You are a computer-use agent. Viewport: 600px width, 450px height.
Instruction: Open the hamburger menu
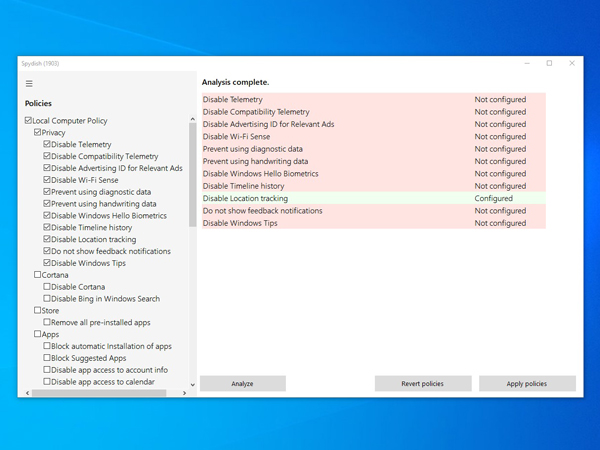(x=29, y=84)
